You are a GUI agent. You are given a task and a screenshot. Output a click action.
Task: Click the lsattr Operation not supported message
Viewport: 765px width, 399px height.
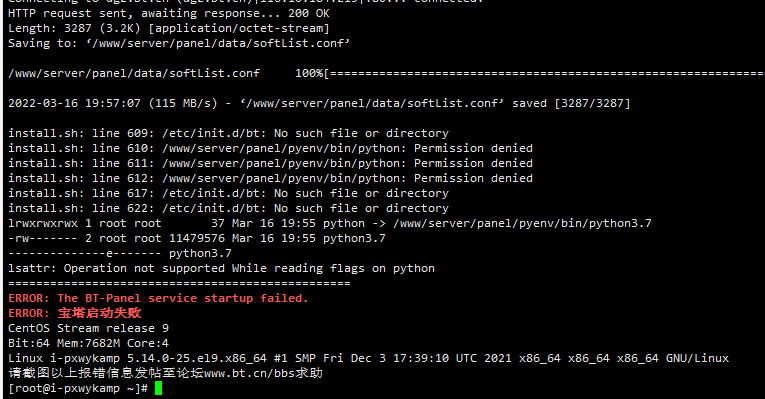click(x=221, y=268)
